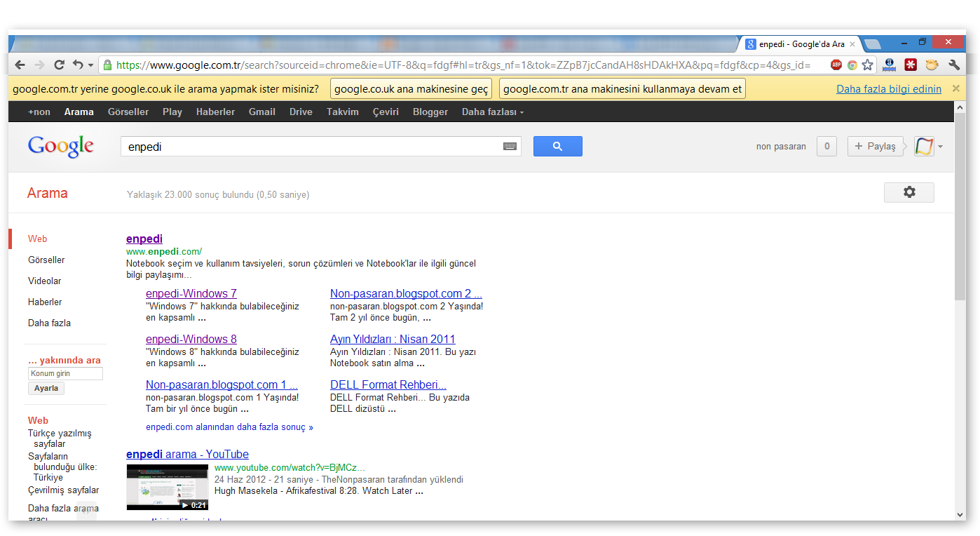
Task: Reload the page with the refresh icon
Action: 59,65
